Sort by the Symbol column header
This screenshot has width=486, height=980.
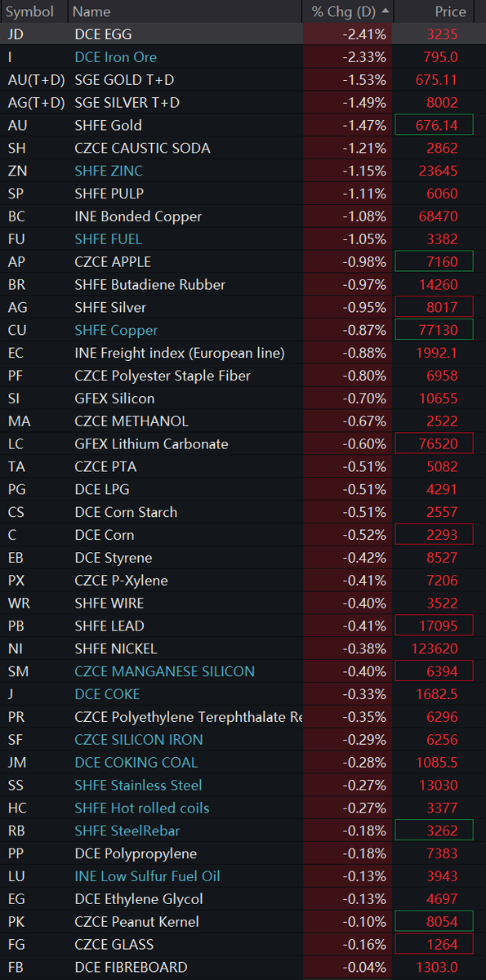30,11
